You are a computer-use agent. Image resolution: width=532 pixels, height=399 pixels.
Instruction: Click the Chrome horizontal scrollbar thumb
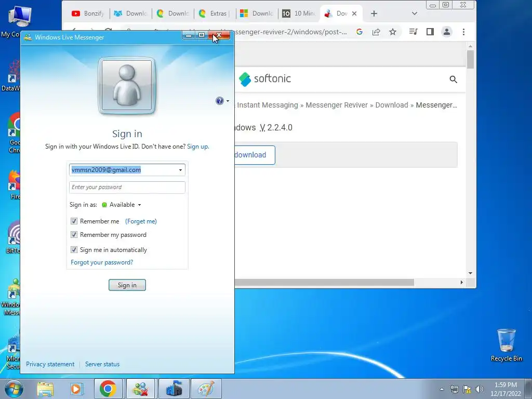pos(324,282)
